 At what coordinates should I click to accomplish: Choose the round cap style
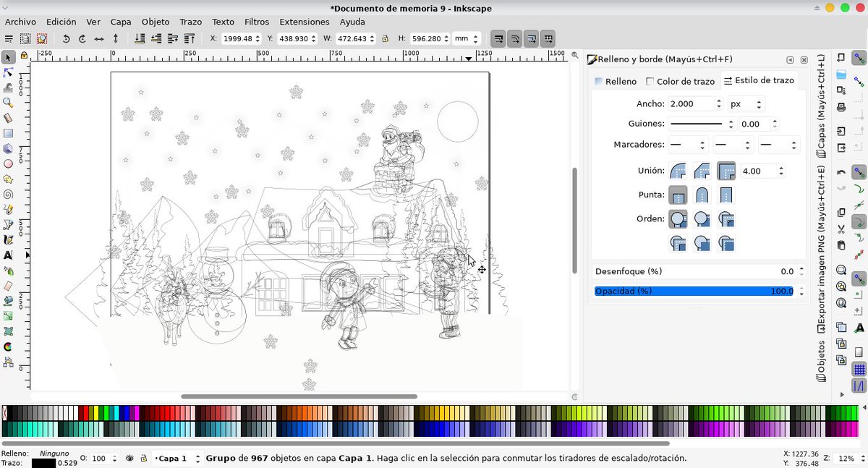point(702,195)
